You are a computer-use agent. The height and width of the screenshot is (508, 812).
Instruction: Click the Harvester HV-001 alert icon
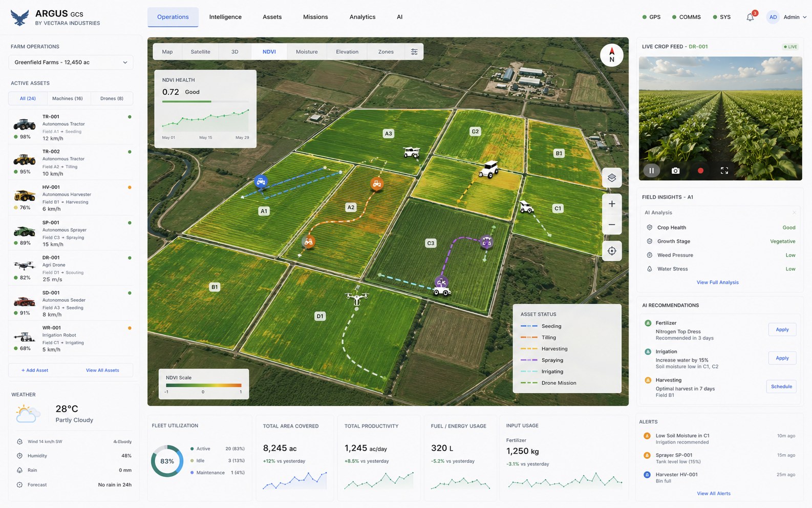click(x=647, y=475)
